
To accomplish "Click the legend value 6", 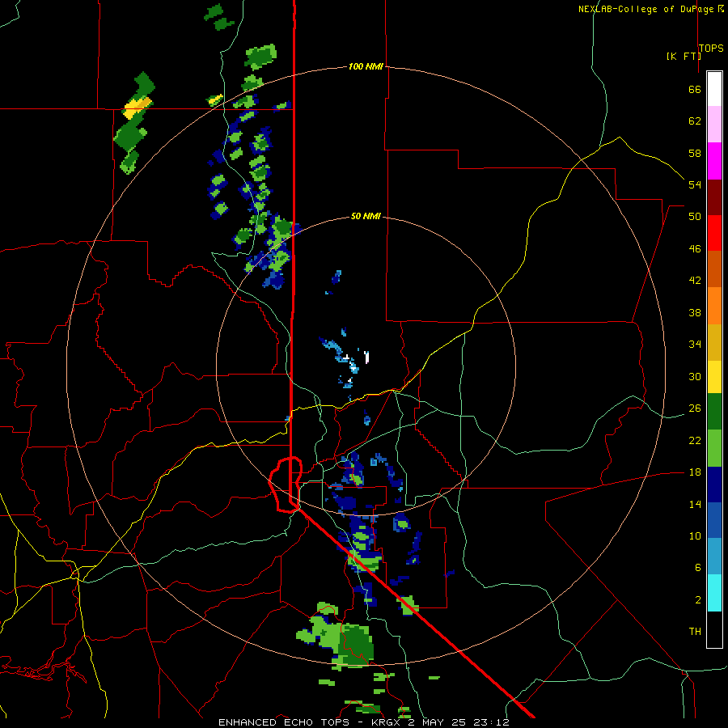I will point(697,567).
